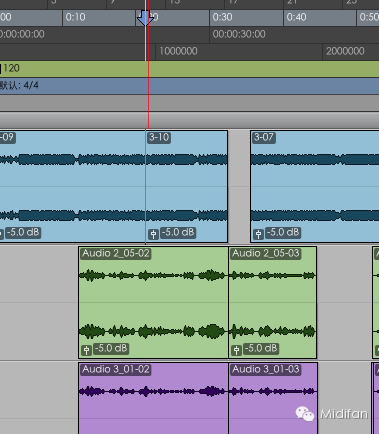This screenshot has width=379, height=434.
Task: Select the clip ending in -09
Action: click(73, 187)
